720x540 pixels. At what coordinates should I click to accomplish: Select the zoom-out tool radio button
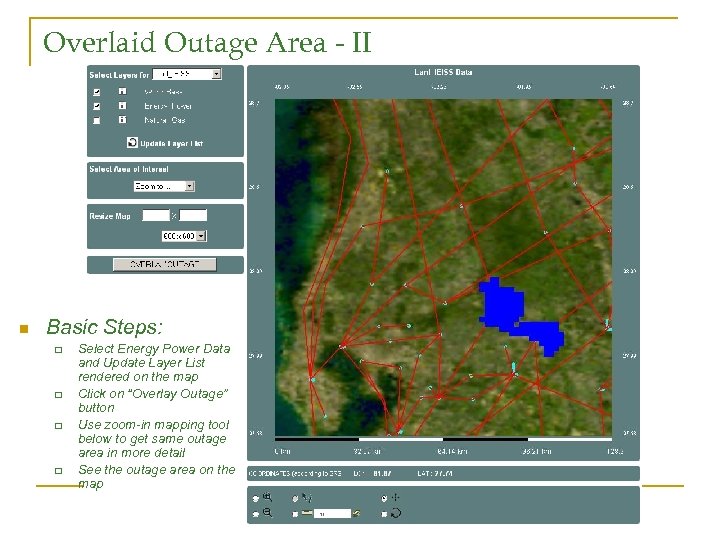256,514
